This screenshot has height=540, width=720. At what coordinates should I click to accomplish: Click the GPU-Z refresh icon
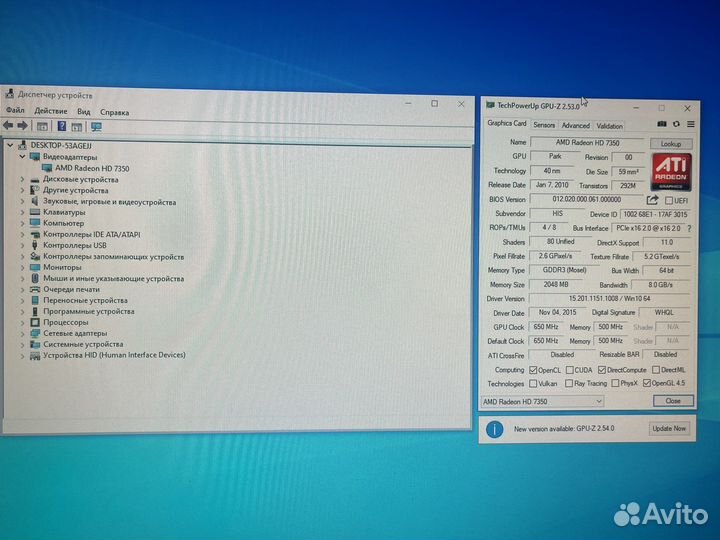coord(676,124)
